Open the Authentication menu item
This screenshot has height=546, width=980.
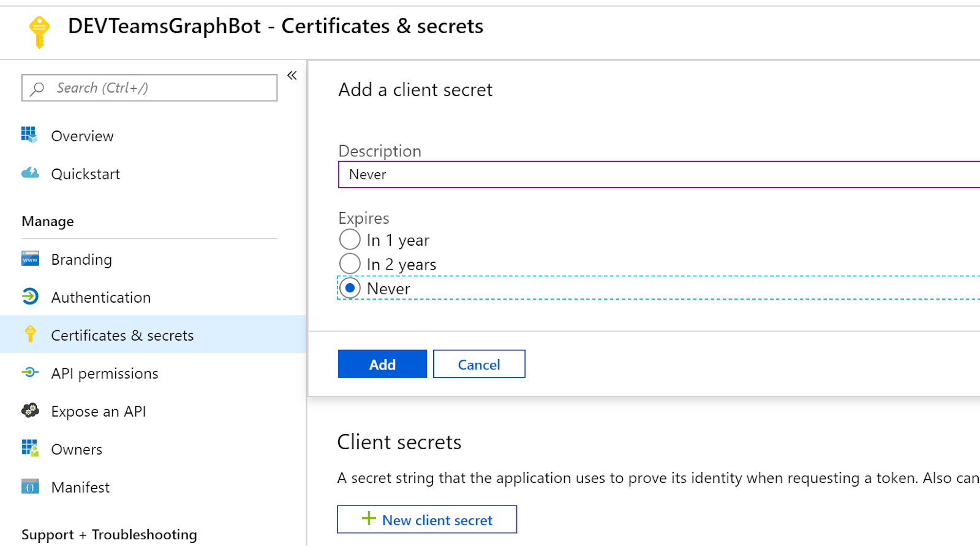[x=153, y=297]
